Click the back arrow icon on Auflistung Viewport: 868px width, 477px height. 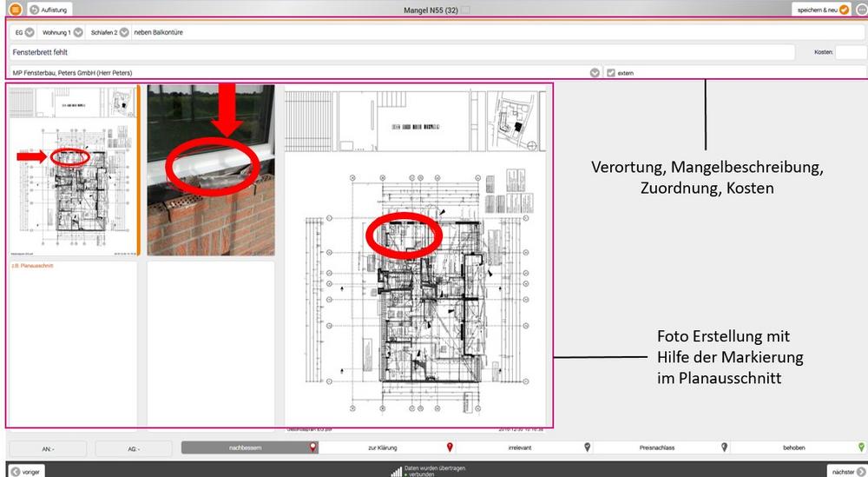[x=35, y=10]
